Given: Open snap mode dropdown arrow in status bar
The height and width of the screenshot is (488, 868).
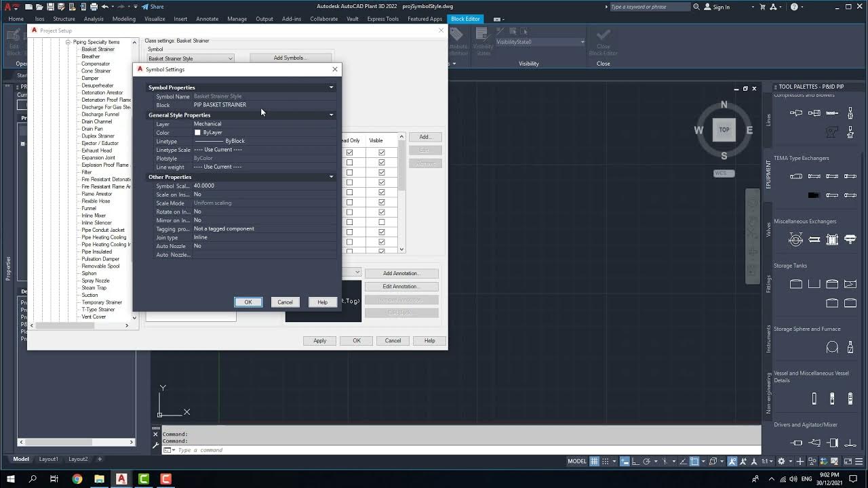Looking at the screenshot, I should point(614,462).
